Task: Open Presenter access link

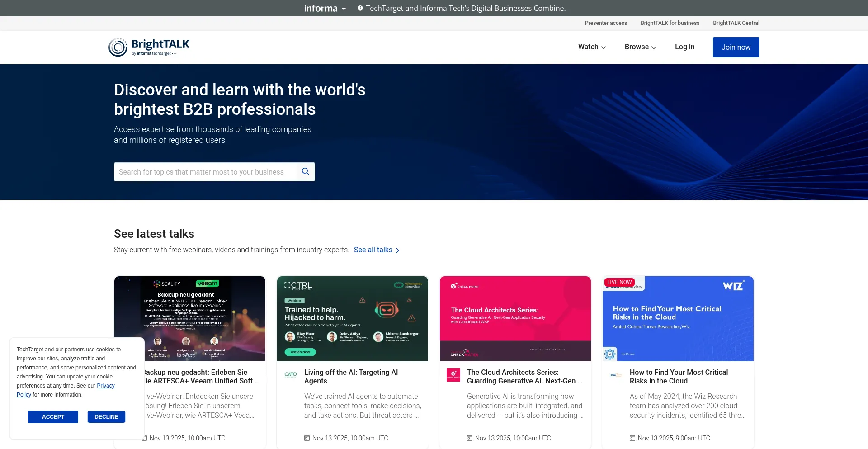Action: [606, 23]
